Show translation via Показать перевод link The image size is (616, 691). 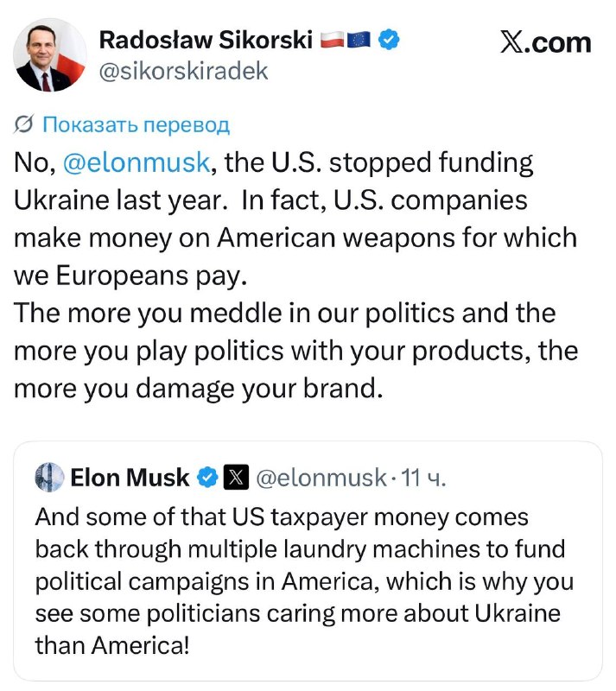click(x=136, y=124)
